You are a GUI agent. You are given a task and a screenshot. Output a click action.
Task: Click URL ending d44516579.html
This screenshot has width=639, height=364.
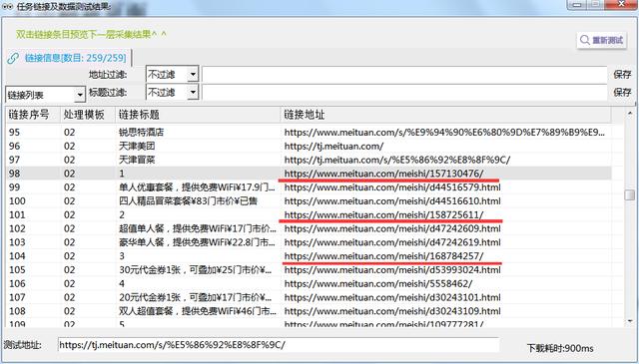tap(392, 187)
